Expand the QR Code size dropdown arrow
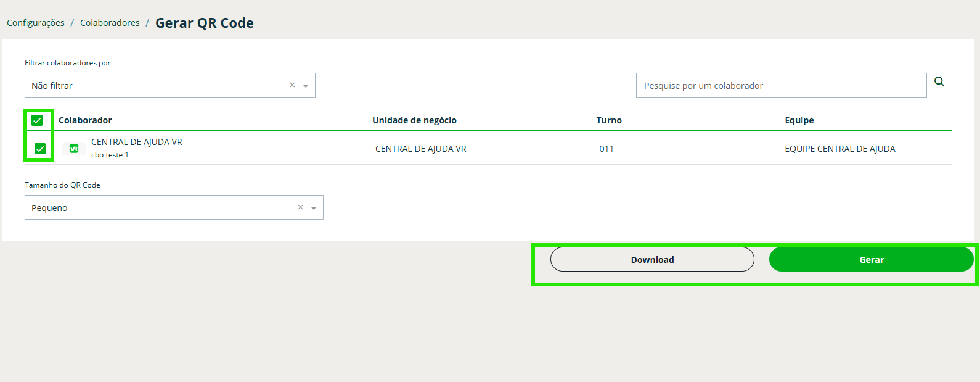Image resolution: width=980 pixels, height=382 pixels. 314,208
